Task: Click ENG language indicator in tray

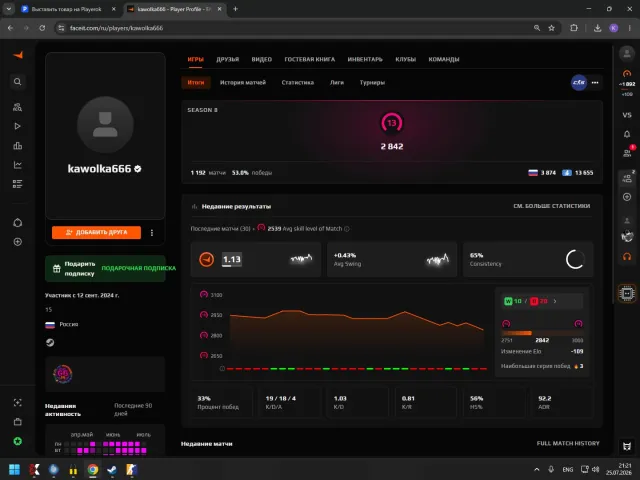Action: [568, 469]
